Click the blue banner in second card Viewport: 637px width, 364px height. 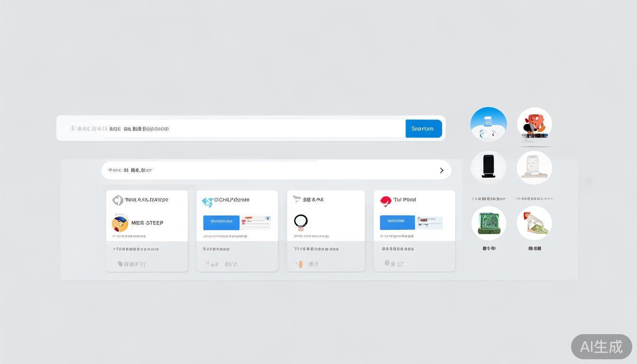pyautogui.click(x=221, y=222)
